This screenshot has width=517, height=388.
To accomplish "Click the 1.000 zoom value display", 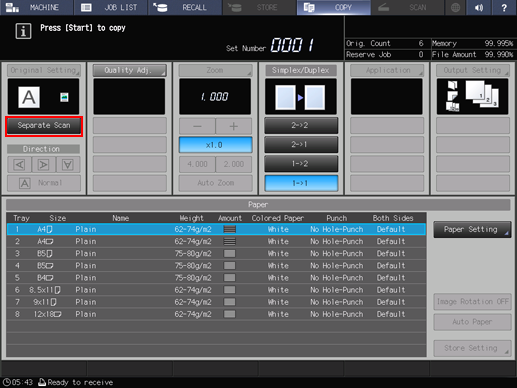I will [x=215, y=96].
